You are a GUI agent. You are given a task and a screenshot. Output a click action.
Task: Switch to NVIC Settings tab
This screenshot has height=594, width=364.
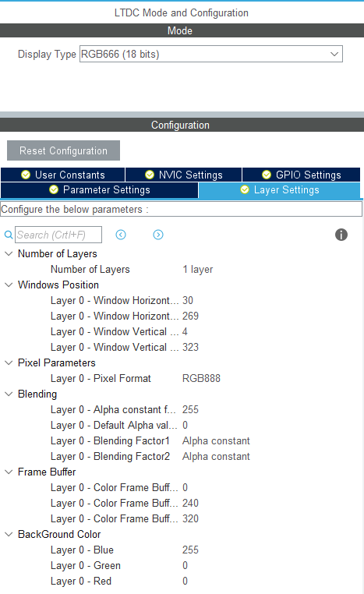point(184,175)
